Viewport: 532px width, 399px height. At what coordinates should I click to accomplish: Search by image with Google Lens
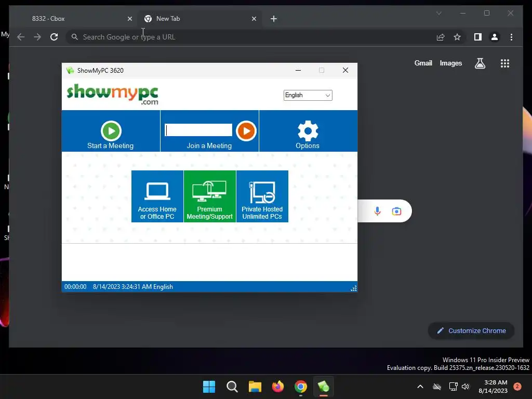point(396,211)
